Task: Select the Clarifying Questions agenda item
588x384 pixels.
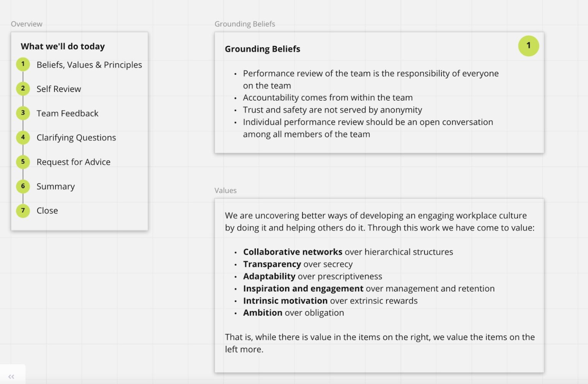Action: pos(76,138)
